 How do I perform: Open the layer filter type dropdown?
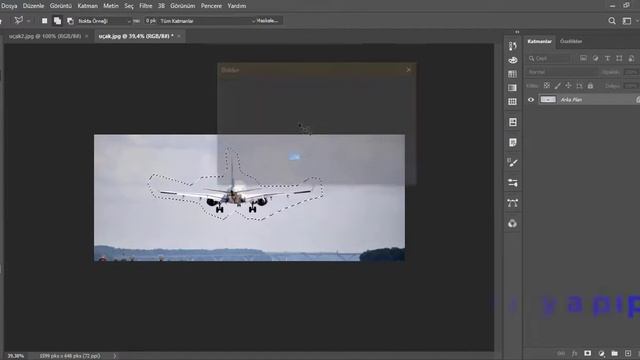(x=550, y=58)
